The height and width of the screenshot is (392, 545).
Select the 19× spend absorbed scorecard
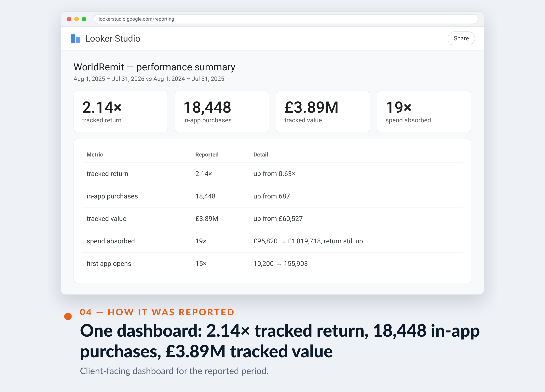(424, 111)
